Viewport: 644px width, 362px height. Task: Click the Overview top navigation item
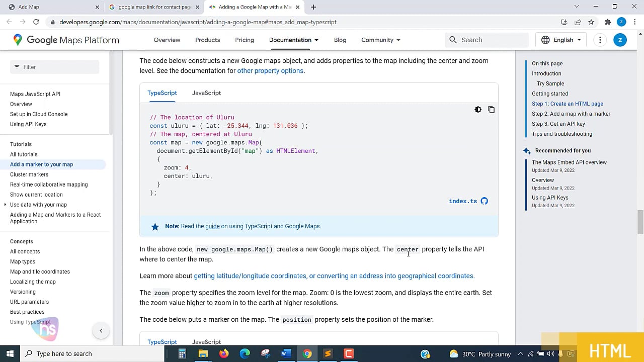(x=167, y=40)
